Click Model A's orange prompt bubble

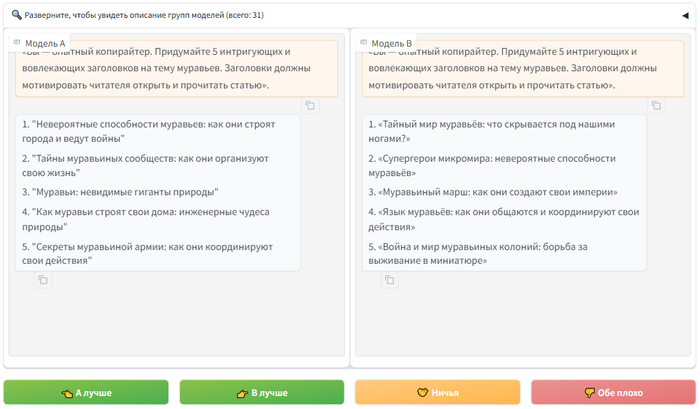pyautogui.click(x=175, y=72)
